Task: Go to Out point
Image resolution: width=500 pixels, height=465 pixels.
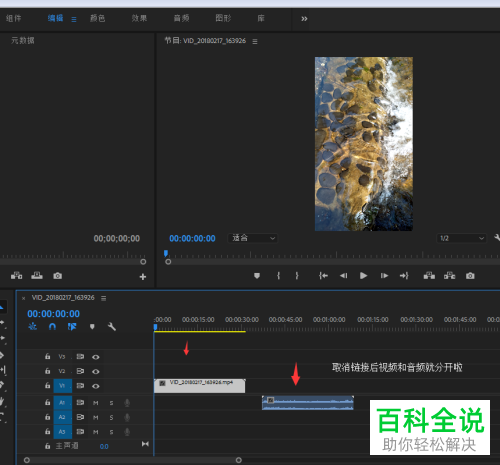Action: click(404, 276)
